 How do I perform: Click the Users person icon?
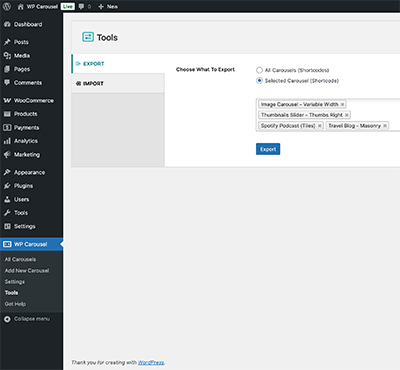coord(7,199)
